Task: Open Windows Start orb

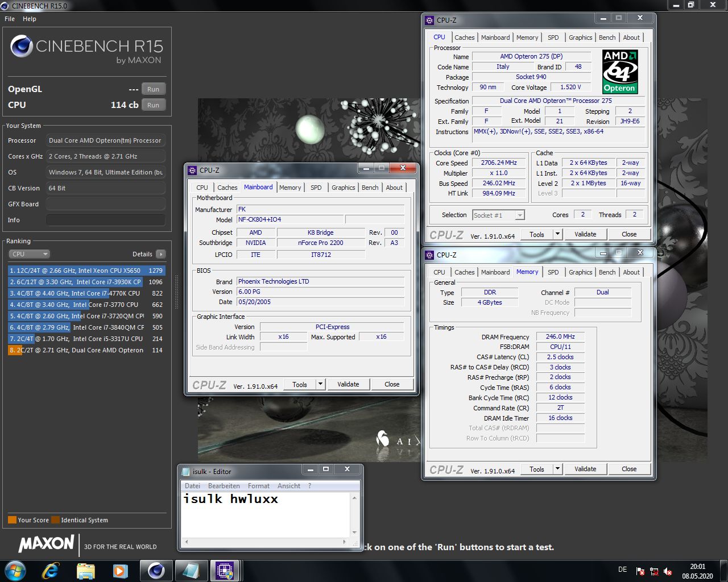Action: [x=15, y=570]
